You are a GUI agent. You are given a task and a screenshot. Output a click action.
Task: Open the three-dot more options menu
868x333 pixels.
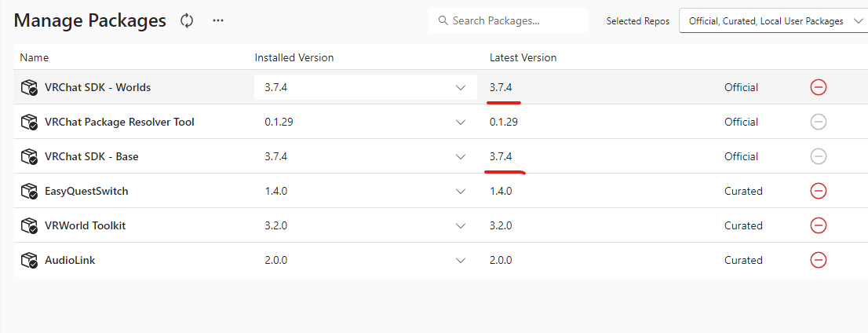click(x=218, y=21)
